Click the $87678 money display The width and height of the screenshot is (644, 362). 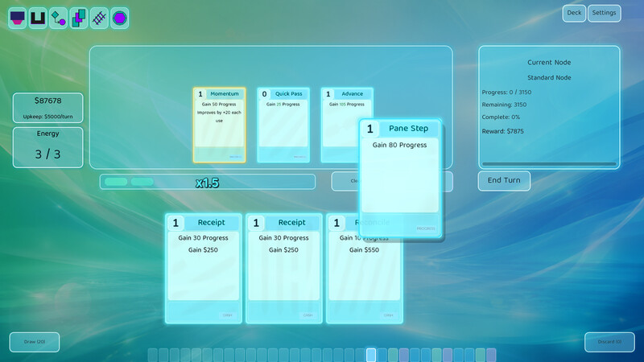[48, 101]
